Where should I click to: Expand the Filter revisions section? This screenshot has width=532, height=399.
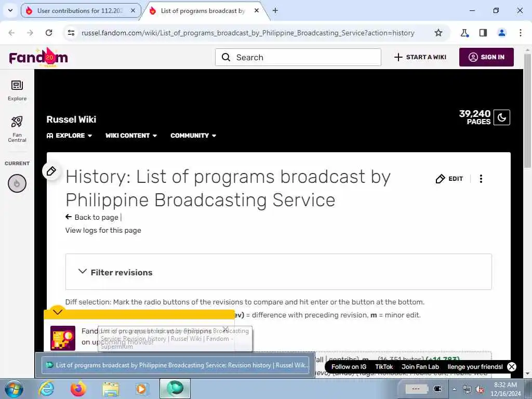click(278, 272)
